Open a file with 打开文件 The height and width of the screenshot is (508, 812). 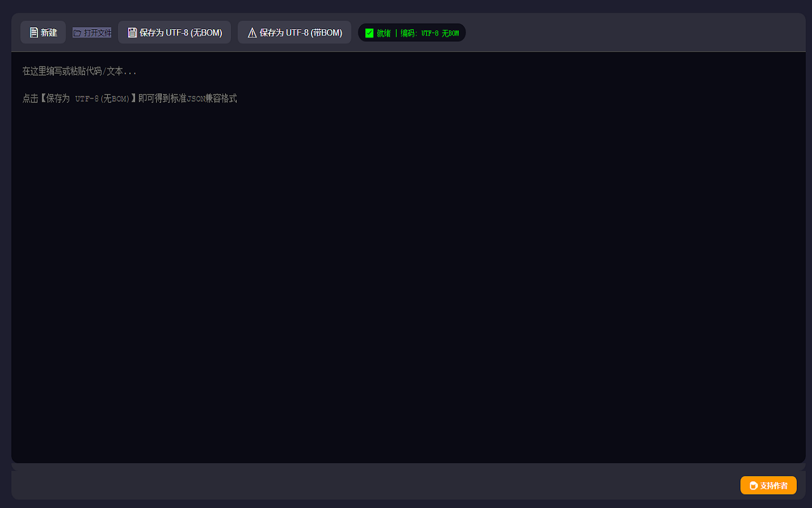tap(92, 32)
